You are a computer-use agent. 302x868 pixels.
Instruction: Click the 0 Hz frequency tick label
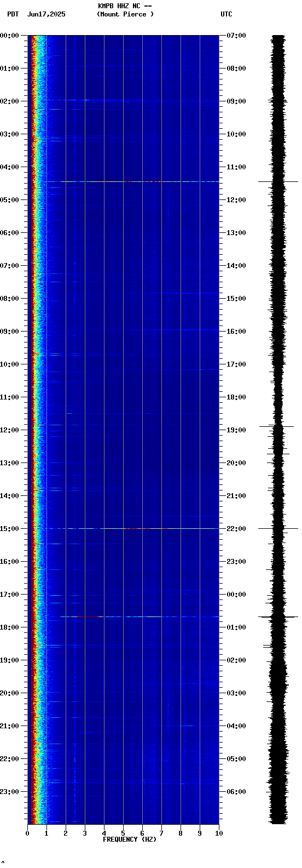click(27, 833)
